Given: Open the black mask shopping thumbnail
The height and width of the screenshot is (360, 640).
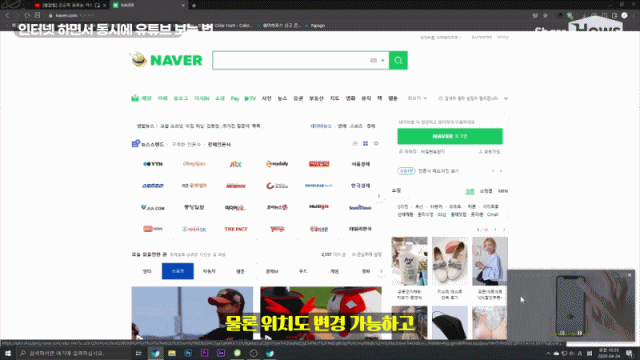Looking at the screenshot, I should (450, 323).
